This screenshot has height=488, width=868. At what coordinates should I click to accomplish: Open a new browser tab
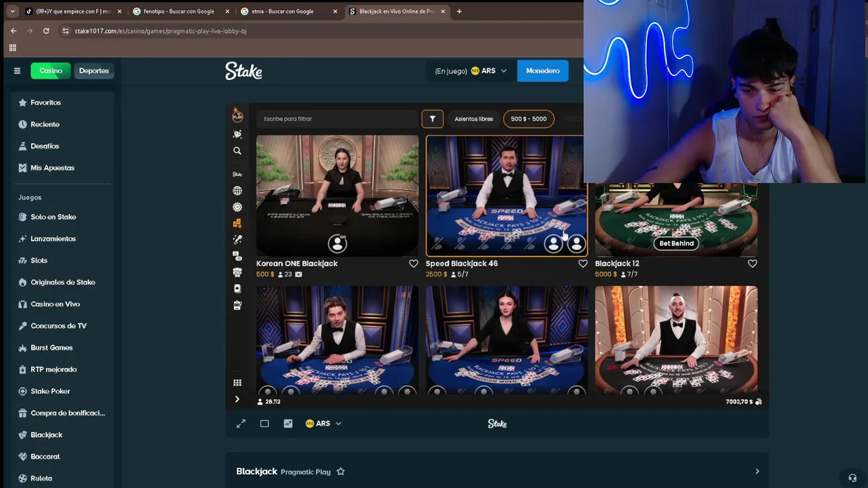(459, 11)
